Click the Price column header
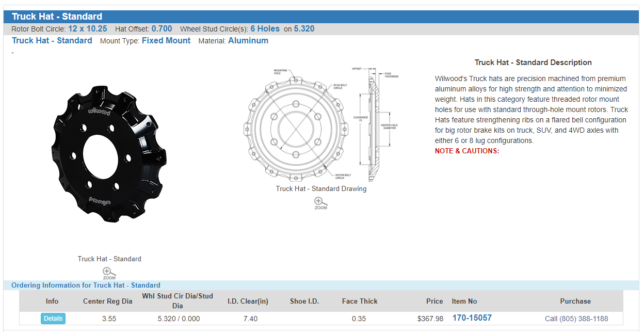The height and width of the screenshot is (332, 644). 434,301
